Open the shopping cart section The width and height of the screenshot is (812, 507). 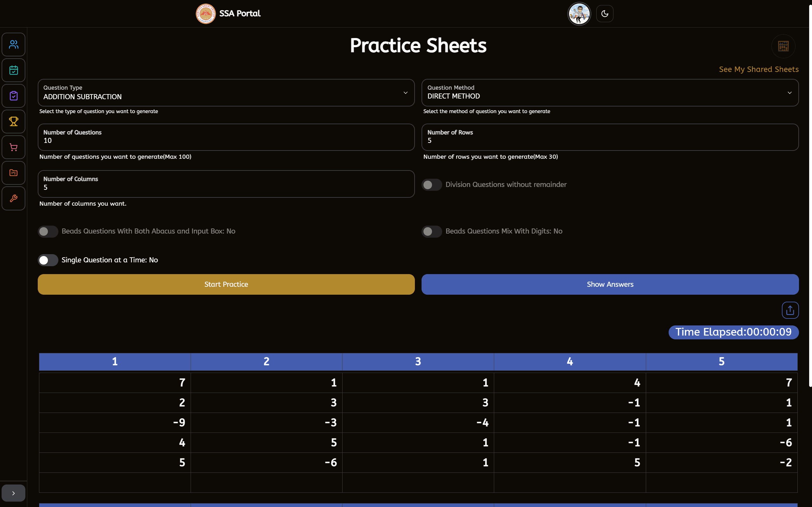tap(13, 147)
